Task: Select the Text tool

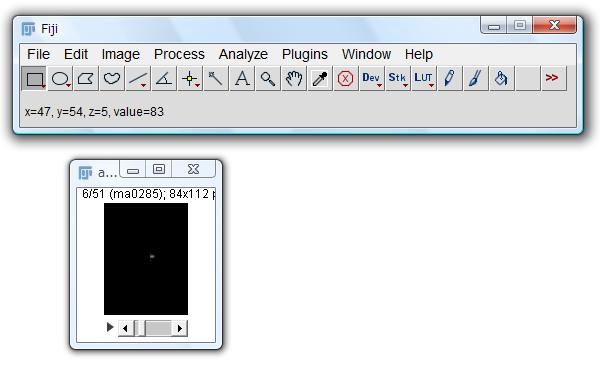Action: tap(242, 78)
